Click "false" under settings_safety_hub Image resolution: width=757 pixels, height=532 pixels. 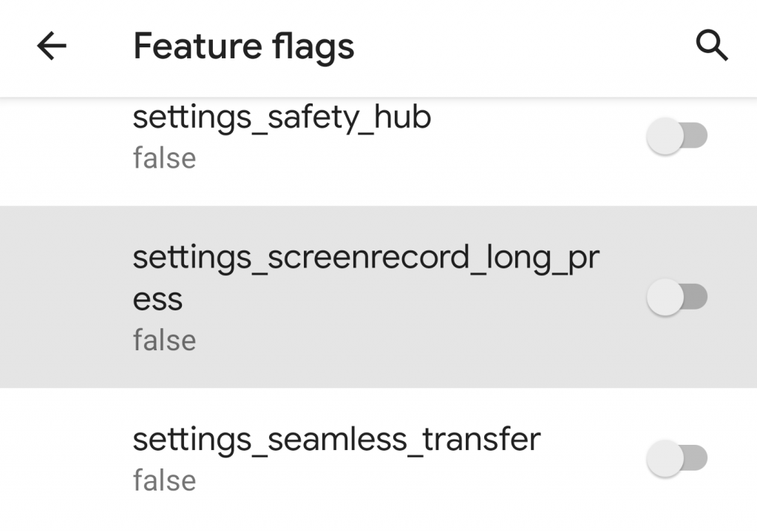point(164,158)
